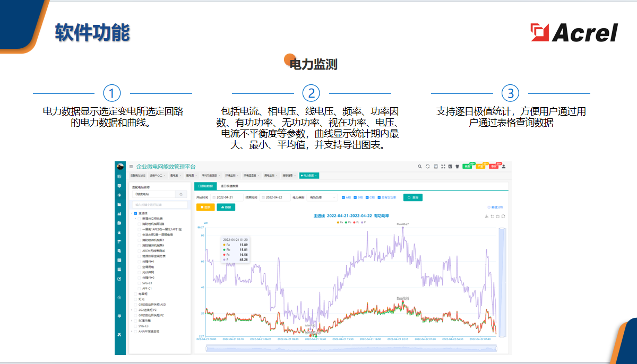Click the yellow 图表 chart button
Viewport: 637px width, 364px height.
(x=205, y=207)
